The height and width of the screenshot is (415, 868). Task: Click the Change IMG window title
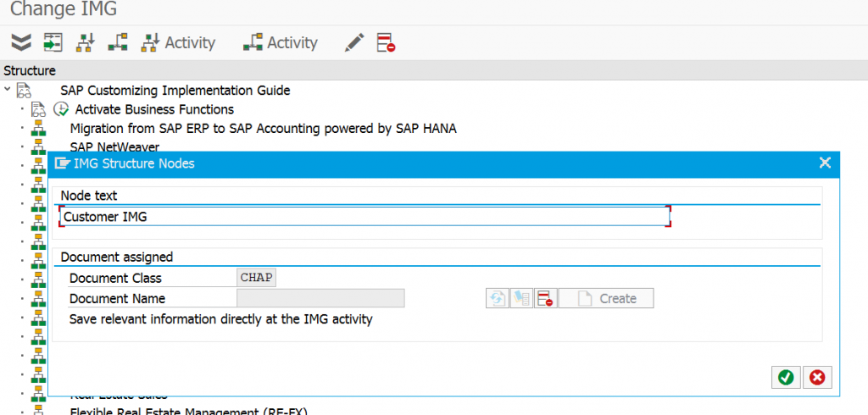(x=64, y=9)
